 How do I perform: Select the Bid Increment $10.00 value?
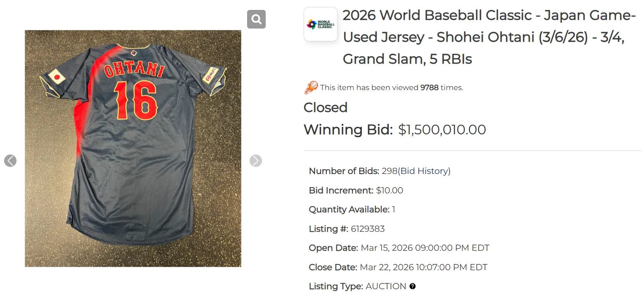click(390, 190)
